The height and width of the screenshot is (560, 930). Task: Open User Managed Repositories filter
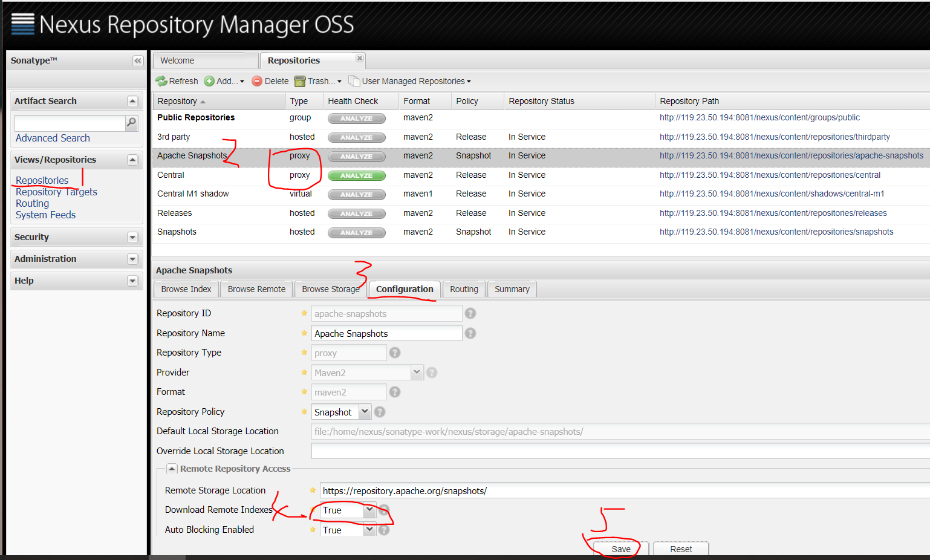pos(410,81)
